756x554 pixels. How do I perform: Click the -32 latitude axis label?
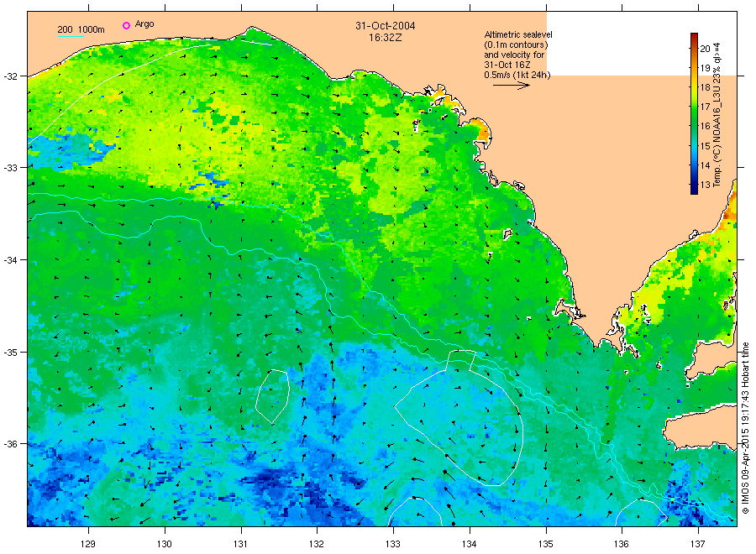[11, 76]
